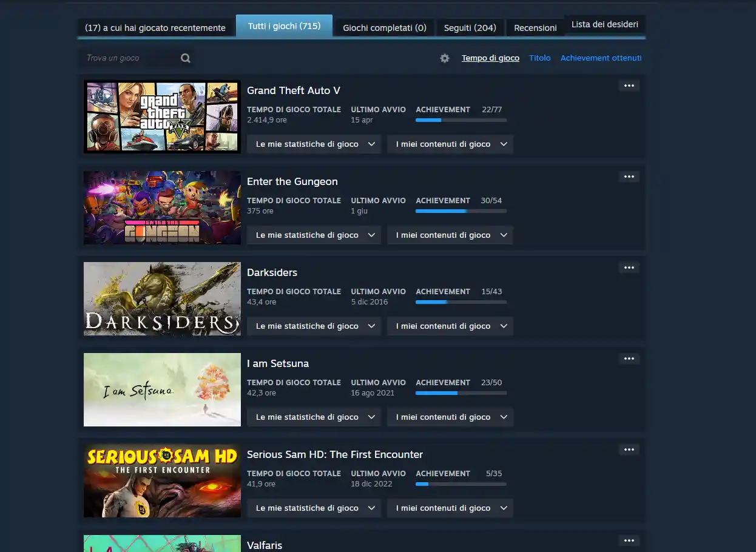
Task: Switch to the 'a cui hai giocato recentemente' tab
Action: (155, 28)
